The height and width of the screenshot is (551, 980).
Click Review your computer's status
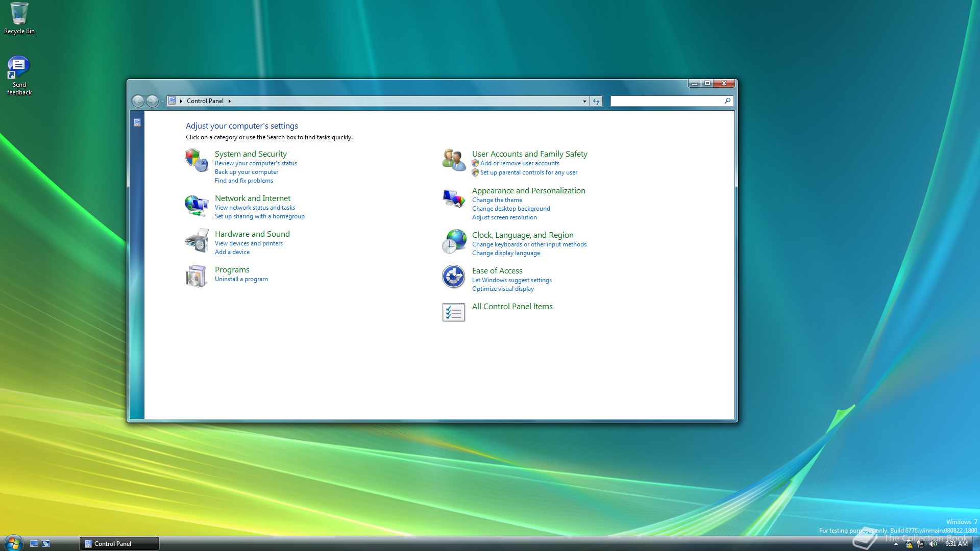256,163
